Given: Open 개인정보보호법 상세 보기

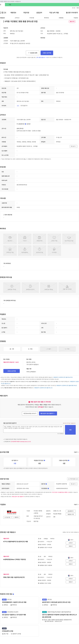Looking at the screenshot, I should 30,414.
